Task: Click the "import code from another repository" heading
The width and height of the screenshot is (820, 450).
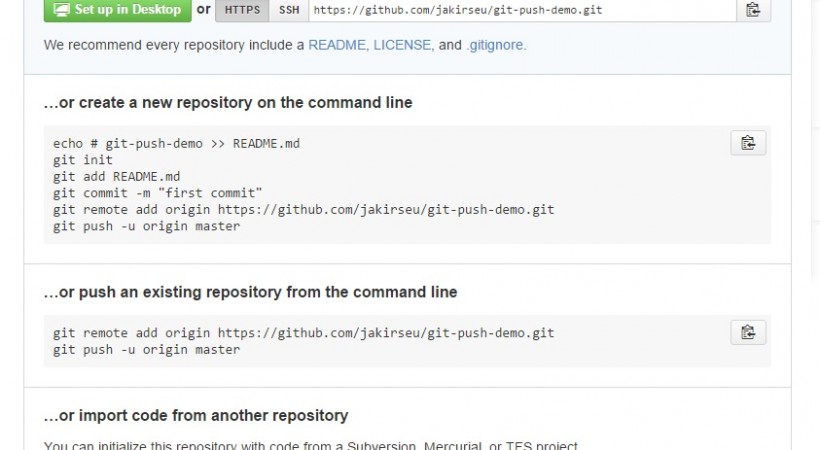Action: (x=196, y=415)
